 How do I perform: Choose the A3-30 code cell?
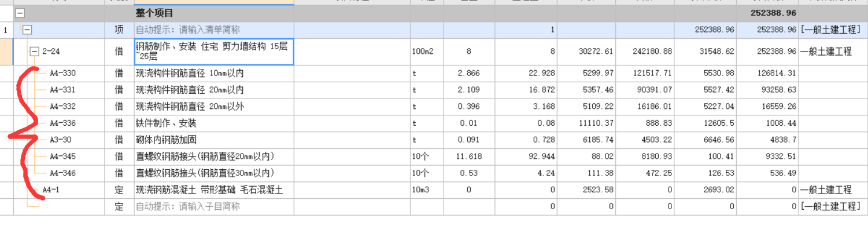pos(60,140)
